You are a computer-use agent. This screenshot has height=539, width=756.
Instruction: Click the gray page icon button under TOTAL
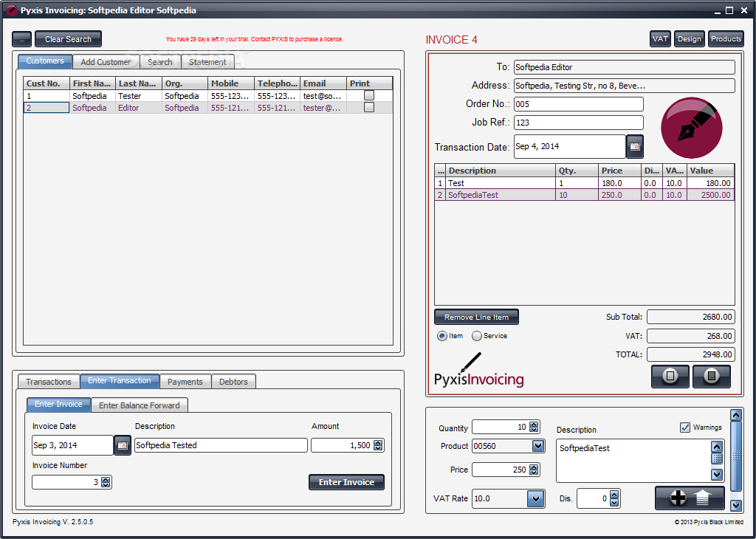tap(711, 376)
